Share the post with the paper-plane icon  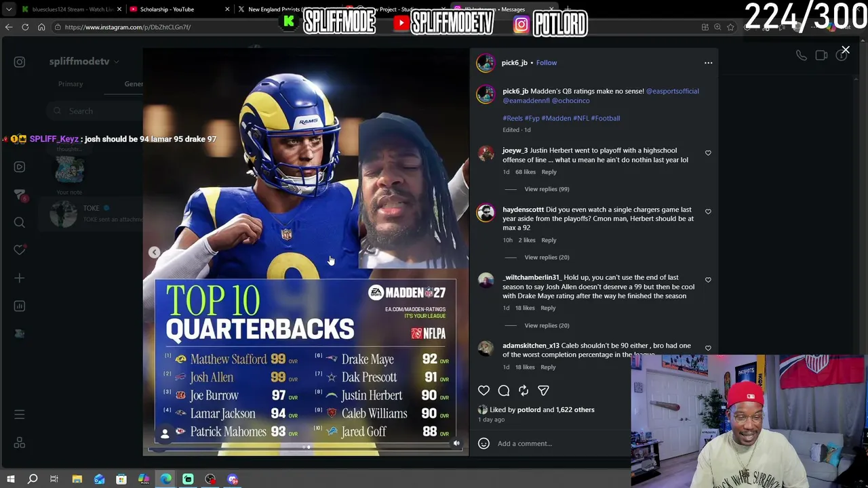click(543, 390)
